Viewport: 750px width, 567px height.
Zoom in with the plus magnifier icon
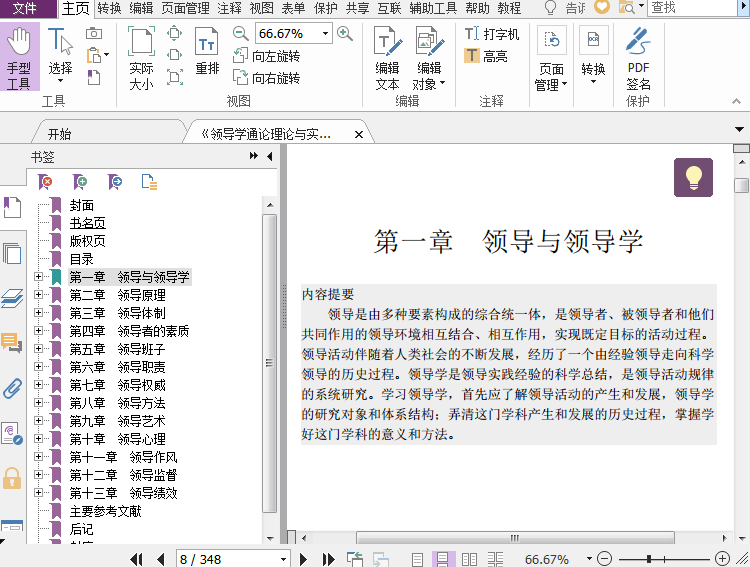click(345, 33)
